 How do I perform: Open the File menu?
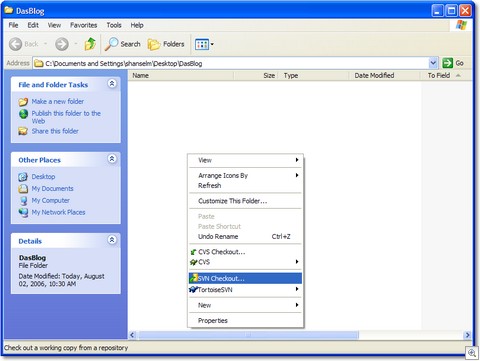[x=13, y=25]
